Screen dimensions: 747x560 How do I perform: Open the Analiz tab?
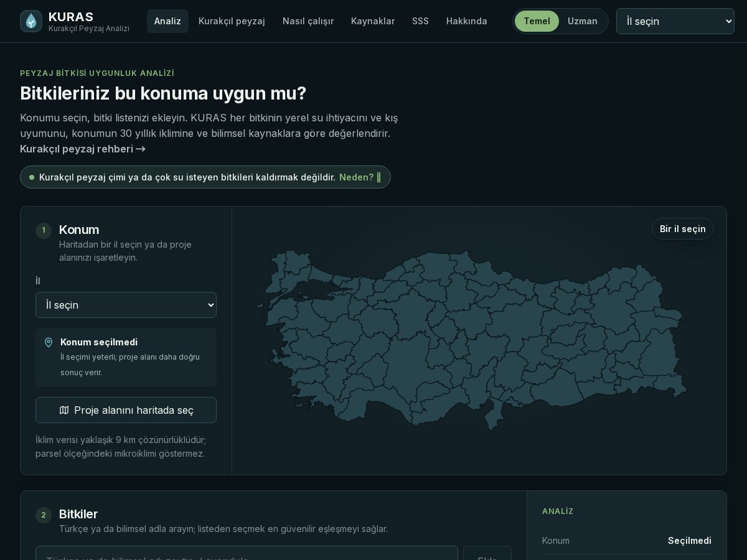click(x=167, y=21)
